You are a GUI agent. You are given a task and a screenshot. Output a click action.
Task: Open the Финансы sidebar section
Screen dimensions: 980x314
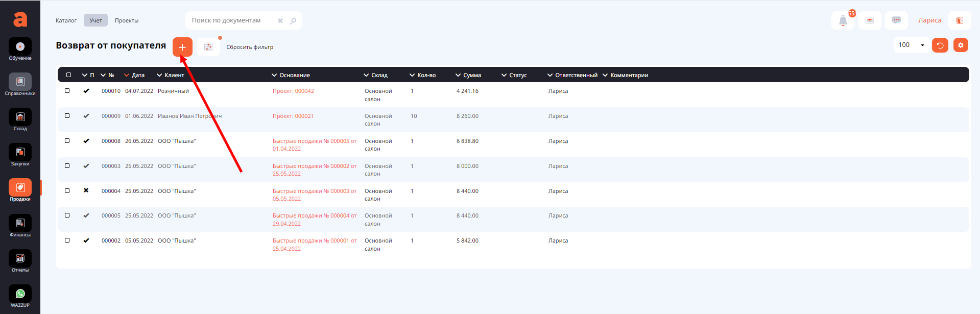[20, 224]
